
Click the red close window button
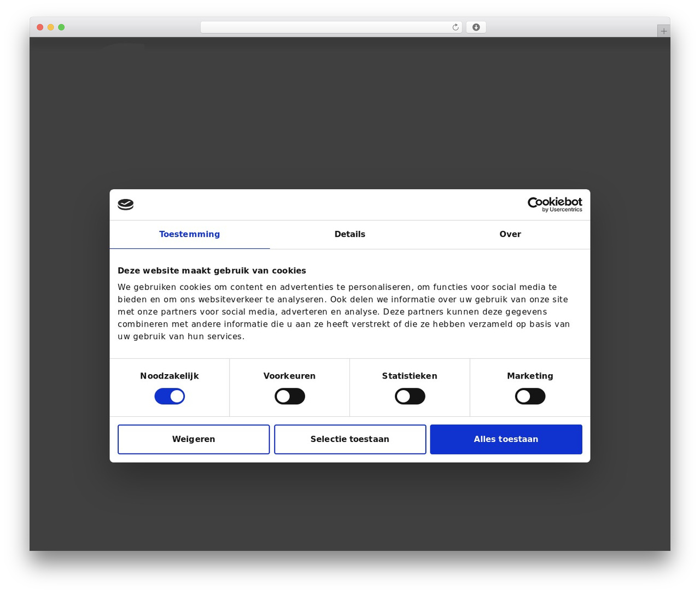pyautogui.click(x=40, y=27)
